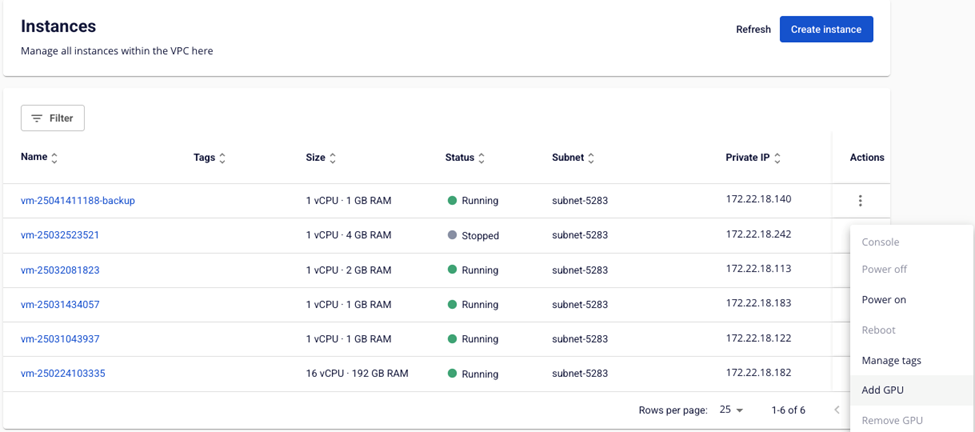Image resolution: width=975 pixels, height=432 pixels.
Task: Open vm-25032081823 instance link
Action: [60, 270]
